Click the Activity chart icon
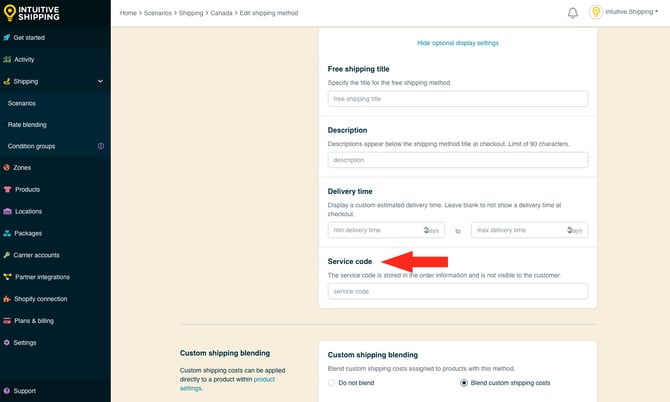 (x=7, y=59)
